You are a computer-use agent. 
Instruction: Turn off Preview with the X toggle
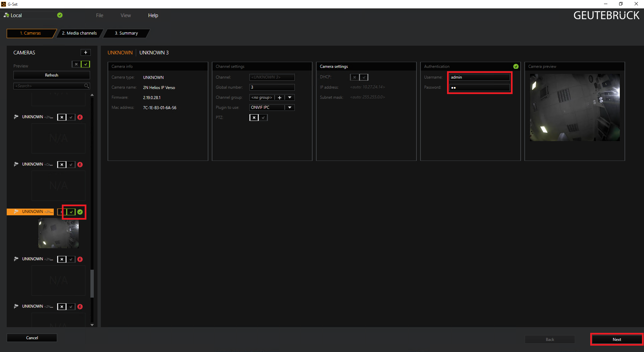click(x=76, y=64)
